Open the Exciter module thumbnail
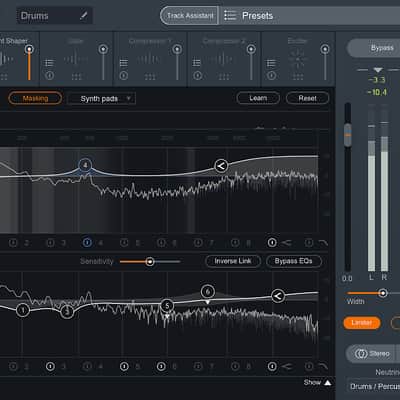The width and height of the screenshot is (400, 400). click(x=297, y=59)
